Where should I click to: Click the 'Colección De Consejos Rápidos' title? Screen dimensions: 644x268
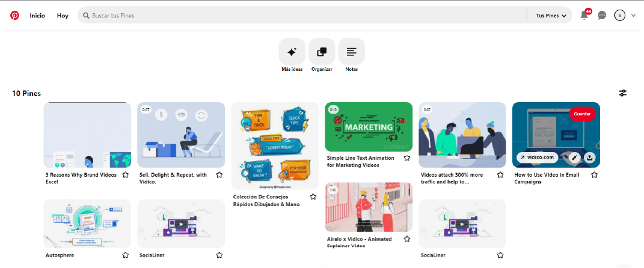tap(266, 200)
